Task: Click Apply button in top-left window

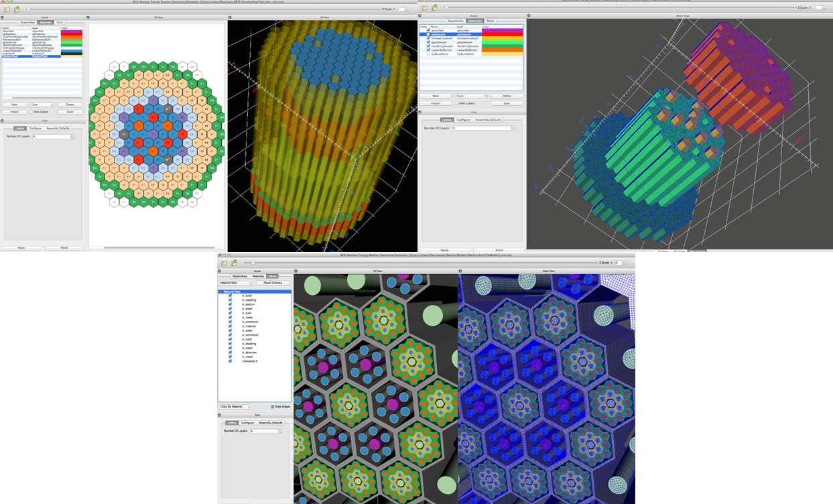Action: [x=21, y=248]
